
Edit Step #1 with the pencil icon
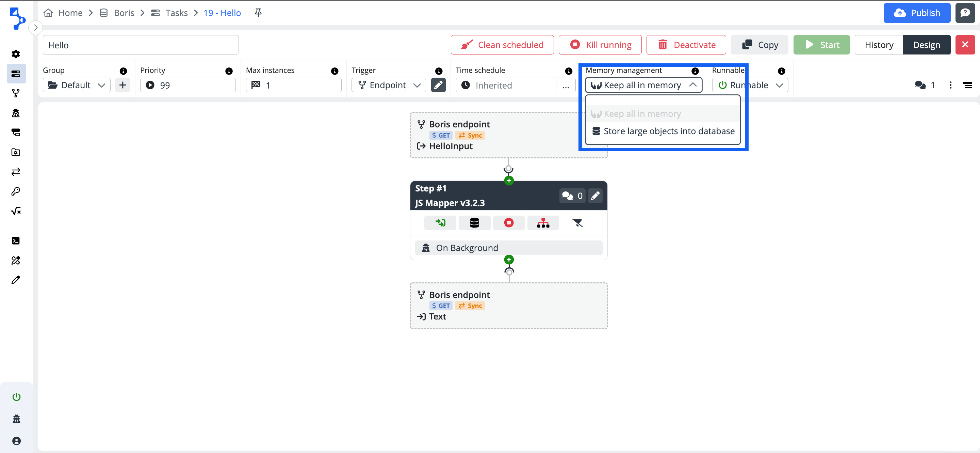595,196
